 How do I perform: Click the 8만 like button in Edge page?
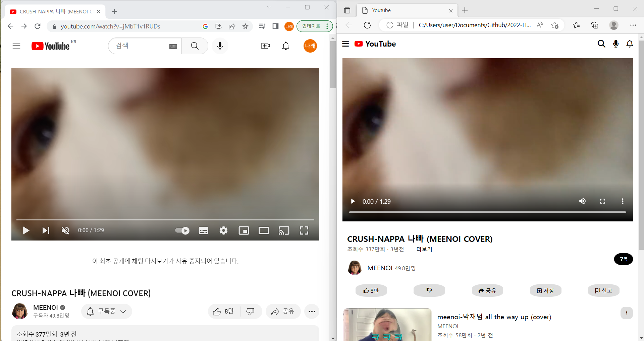371,290
